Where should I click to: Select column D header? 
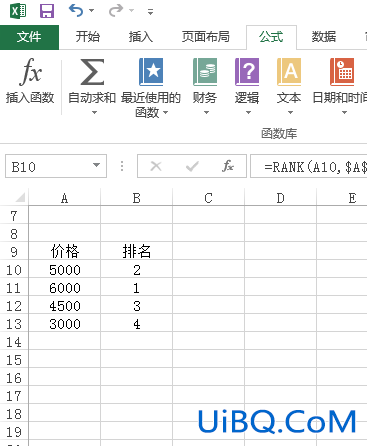pyautogui.click(x=281, y=198)
